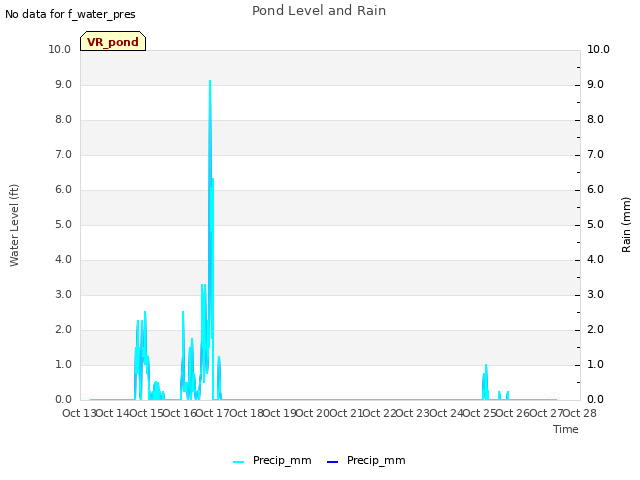Click the cyan legend line swatch
640x480 pixels.
tap(238, 462)
